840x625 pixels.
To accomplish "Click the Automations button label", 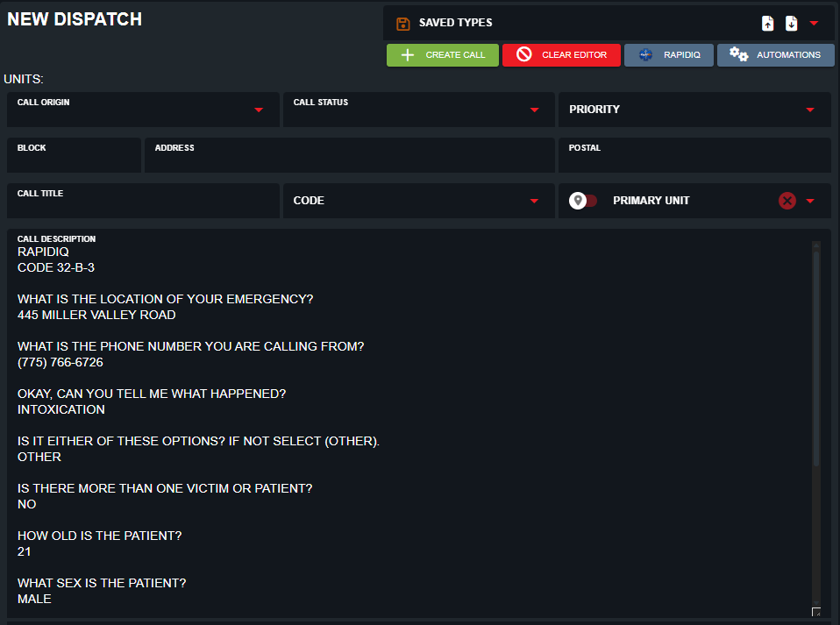I will [x=788, y=55].
